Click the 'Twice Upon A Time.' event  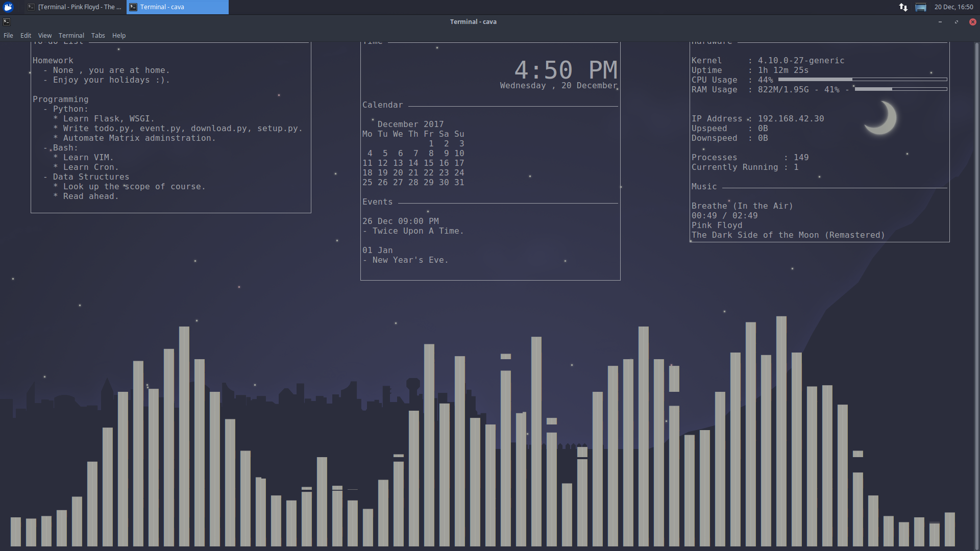pyautogui.click(x=418, y=231)
